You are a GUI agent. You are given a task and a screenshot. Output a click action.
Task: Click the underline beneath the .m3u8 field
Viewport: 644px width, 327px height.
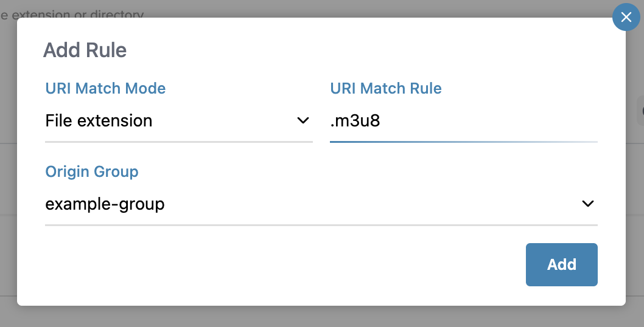point(463,142)
